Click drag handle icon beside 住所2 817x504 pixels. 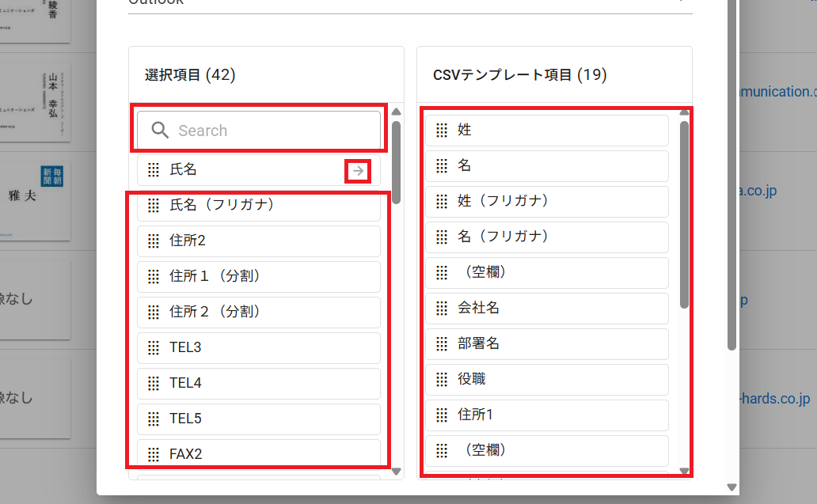pyautogui.click(x=154, y=241)
